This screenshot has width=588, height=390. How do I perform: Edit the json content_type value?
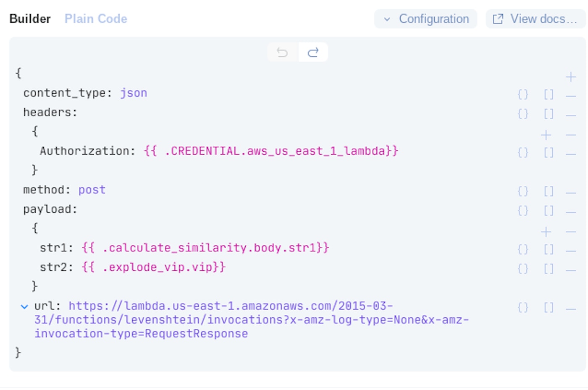[x=134, y=93]
